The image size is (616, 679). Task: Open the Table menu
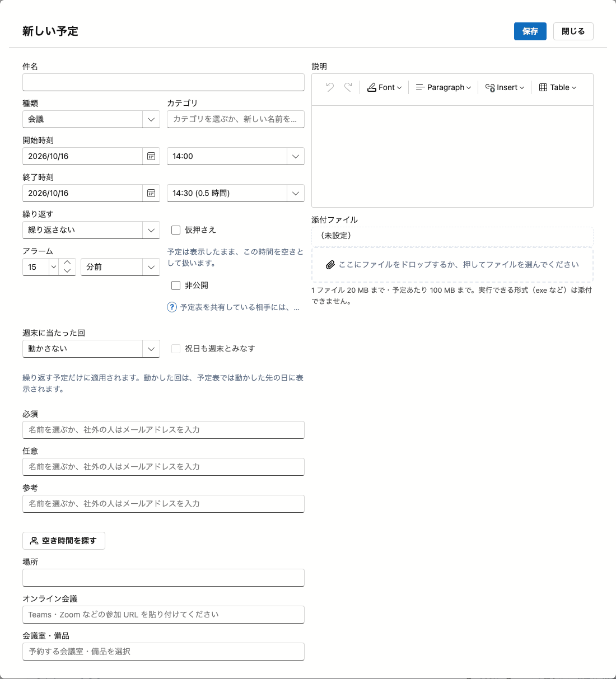click(558, 87)
